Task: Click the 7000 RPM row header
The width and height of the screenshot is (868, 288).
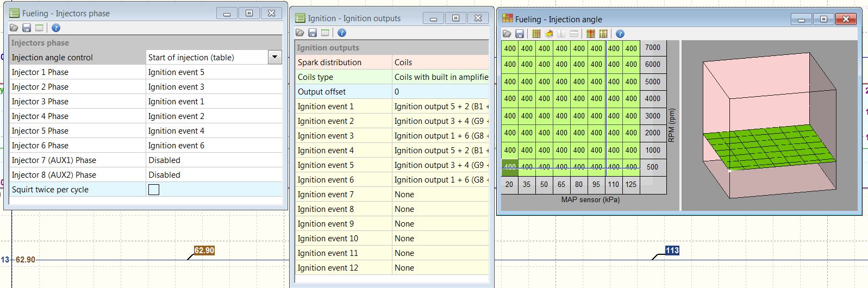Action: [653, 48]
